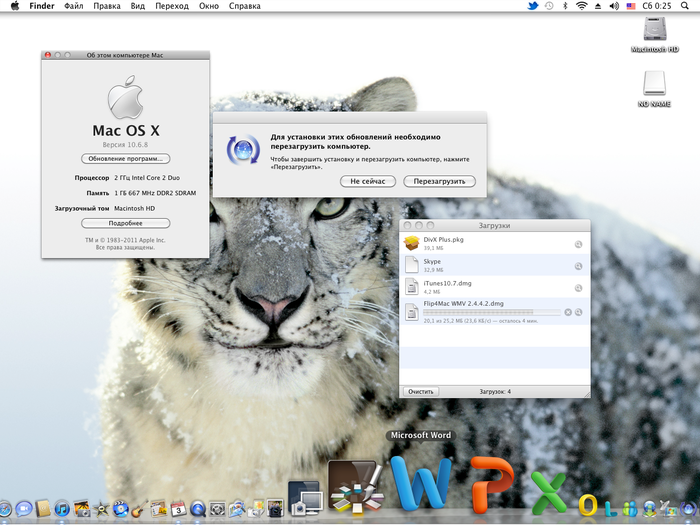Click version text Версия 10.6.8
The width and height of the screenshot is (700, 525).
[x=125, y=145]
